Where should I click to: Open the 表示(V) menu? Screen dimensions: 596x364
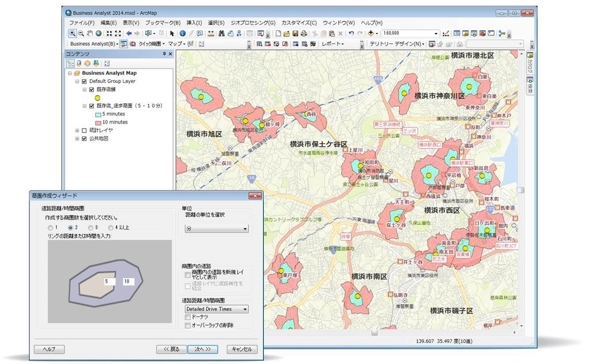click(x=131, y=23)
